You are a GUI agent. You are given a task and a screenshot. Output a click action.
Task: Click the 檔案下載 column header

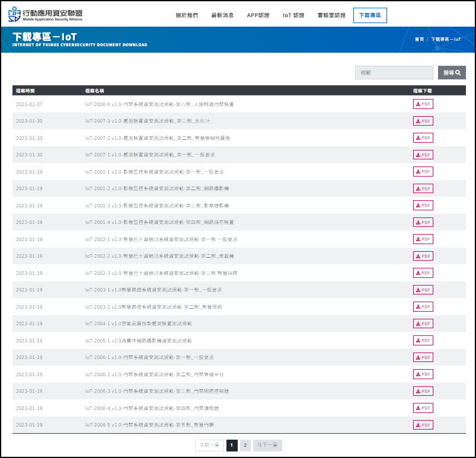coord(422,91)
